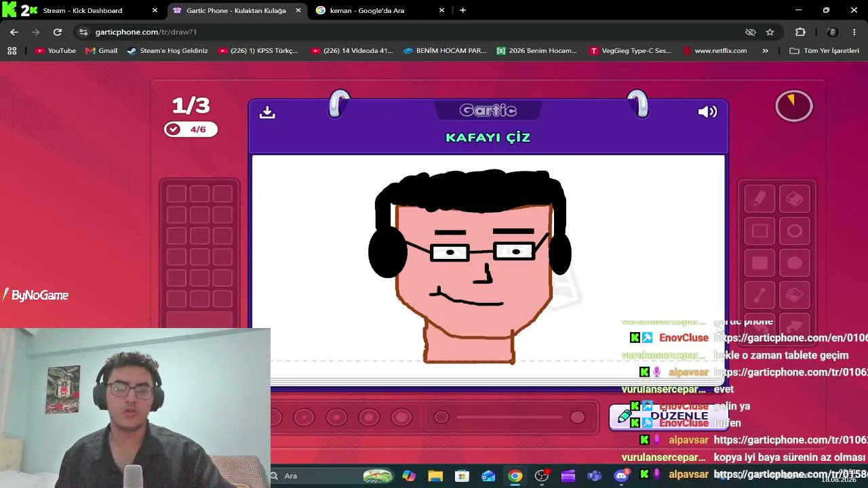Close the Stream - Kick Dashboard tab

tap(155, 10)
